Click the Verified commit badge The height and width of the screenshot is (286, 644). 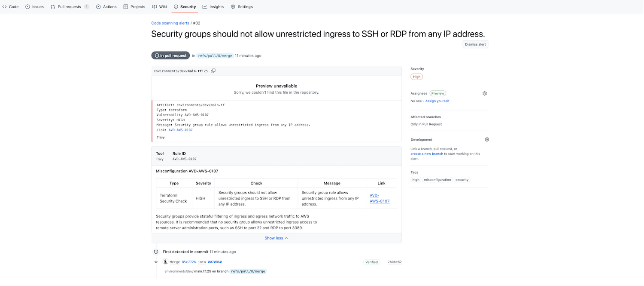(x=371, y=262)
